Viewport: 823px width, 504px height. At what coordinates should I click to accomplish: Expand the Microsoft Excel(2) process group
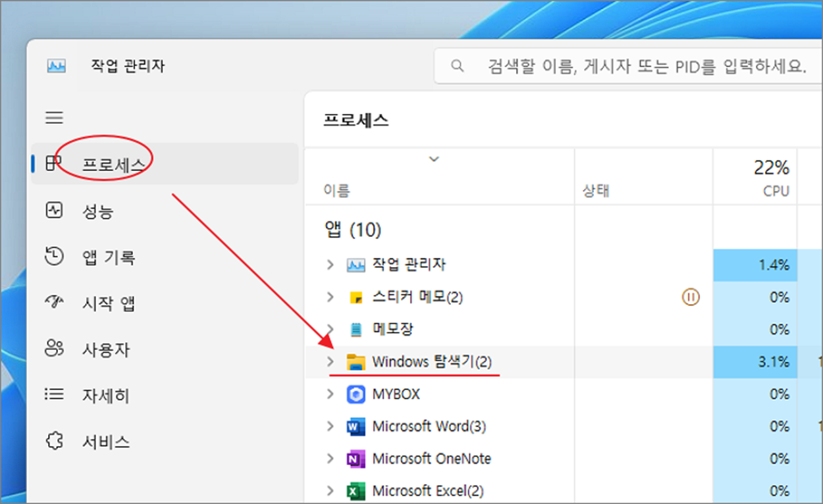click(331, 491)
